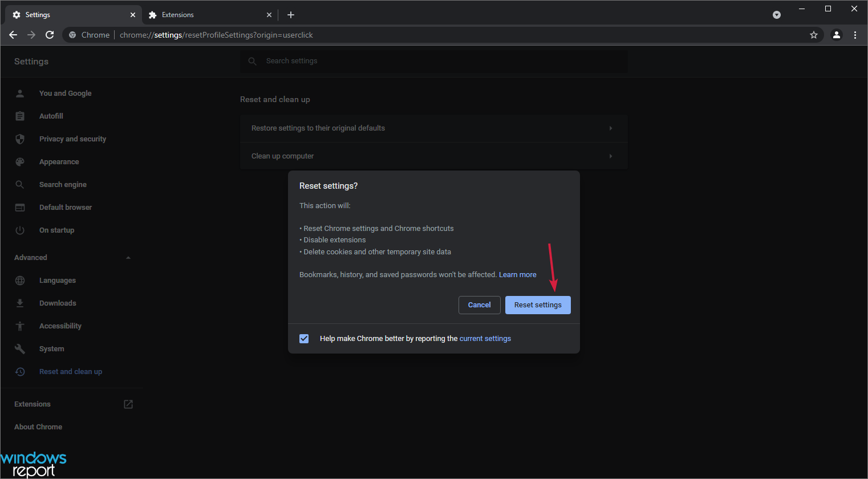Select the Settings browser tab
Viewport: 868px width, 479px height.
point(74,15)
